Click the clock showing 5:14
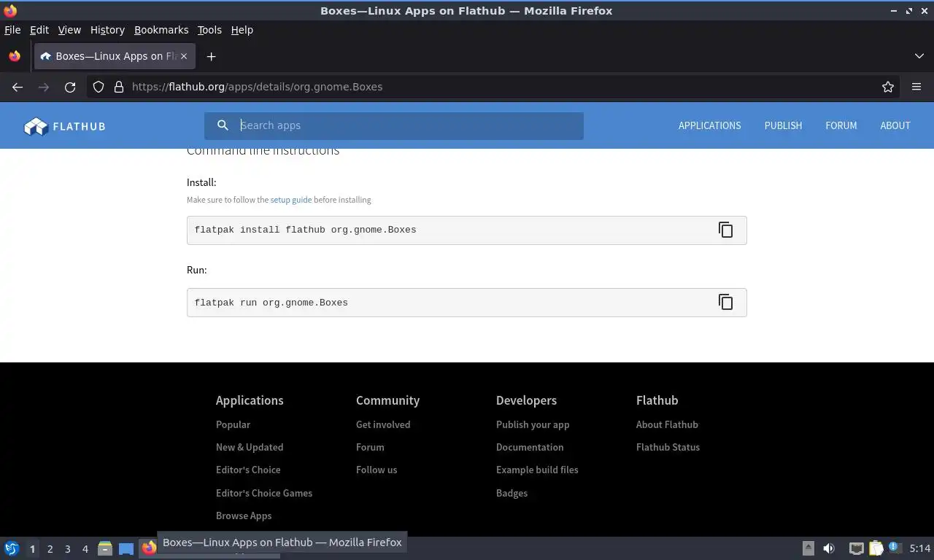Viewport: 934px width, 560px height. point(920,548)
